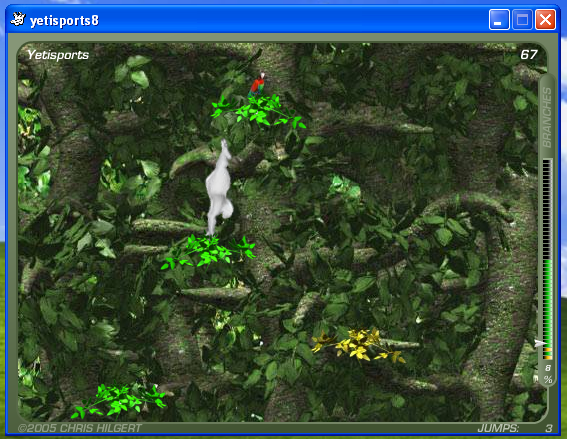Minimize the yetisports8 window
567x439 pixels.
499,19
